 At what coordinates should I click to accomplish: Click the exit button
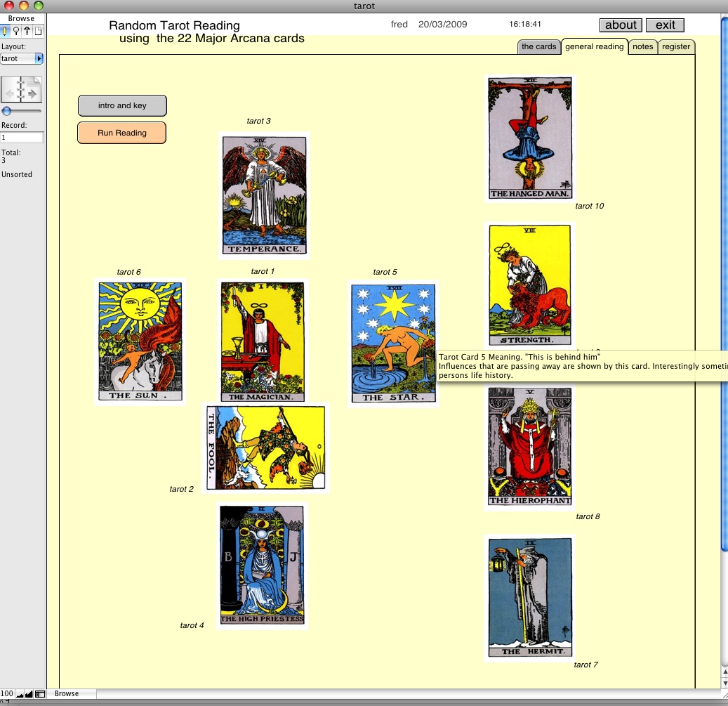[665, 25]
